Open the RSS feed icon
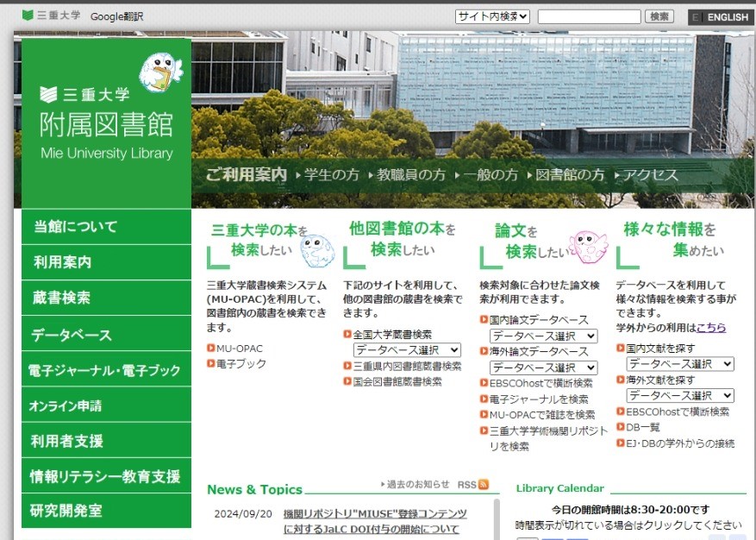Screen dimensions: 756x540 484,484
